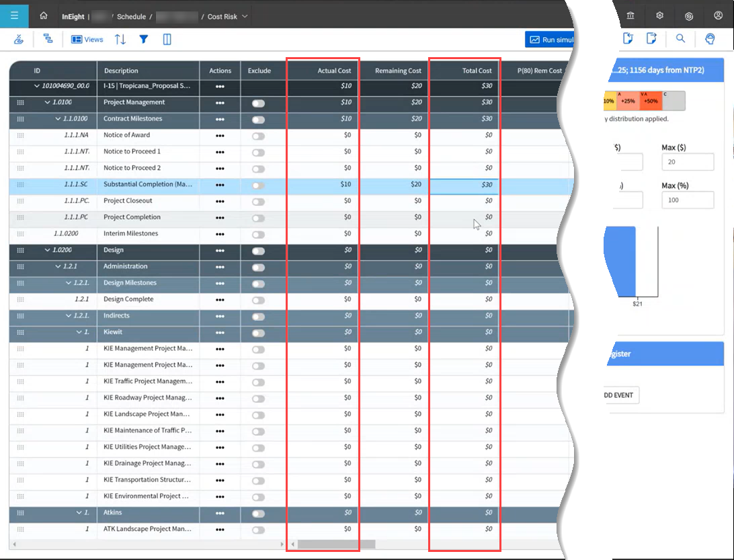Click the sort arrows icon in the toolbar
The width and height of the screenshot is (734, 560).
click(120, 39)
